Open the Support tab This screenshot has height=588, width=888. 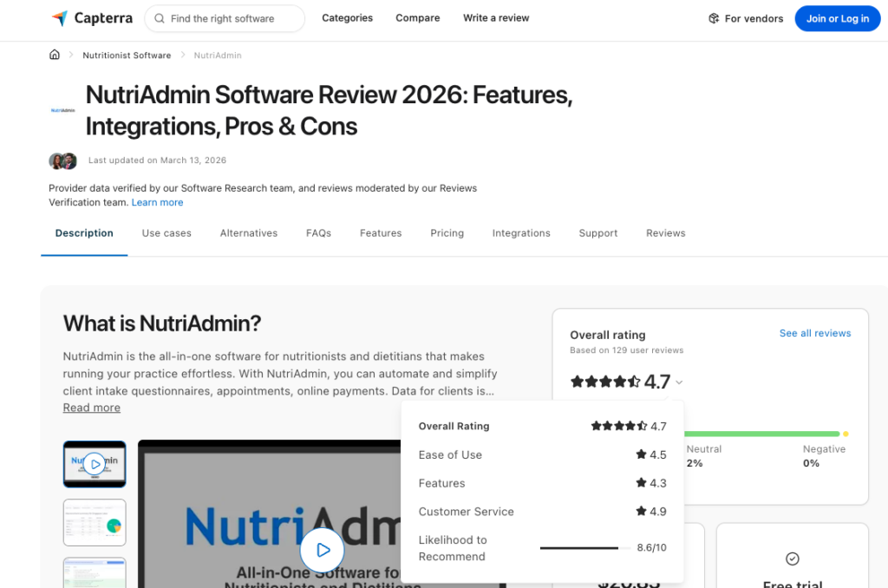tap(598, 232)
